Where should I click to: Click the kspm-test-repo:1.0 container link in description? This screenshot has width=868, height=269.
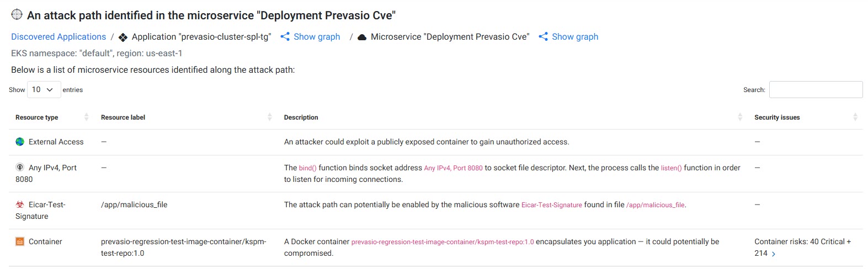(x=443, y=242)
